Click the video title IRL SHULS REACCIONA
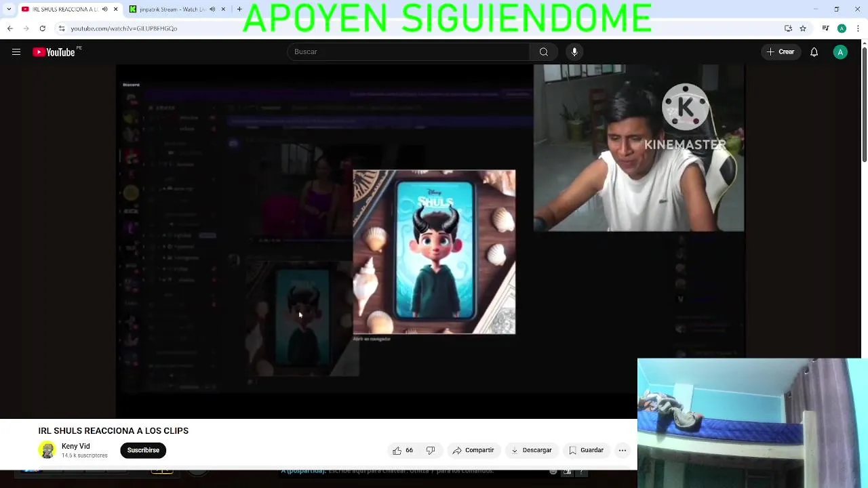Viewport: 868px width, 488px height. click(113, 431)
